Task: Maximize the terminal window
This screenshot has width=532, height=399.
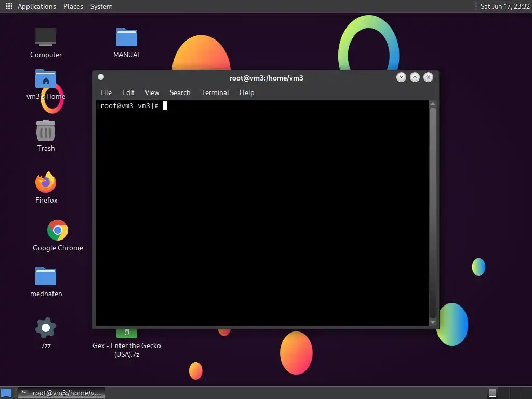Action: pyautogui.click(x=415, y=77)
